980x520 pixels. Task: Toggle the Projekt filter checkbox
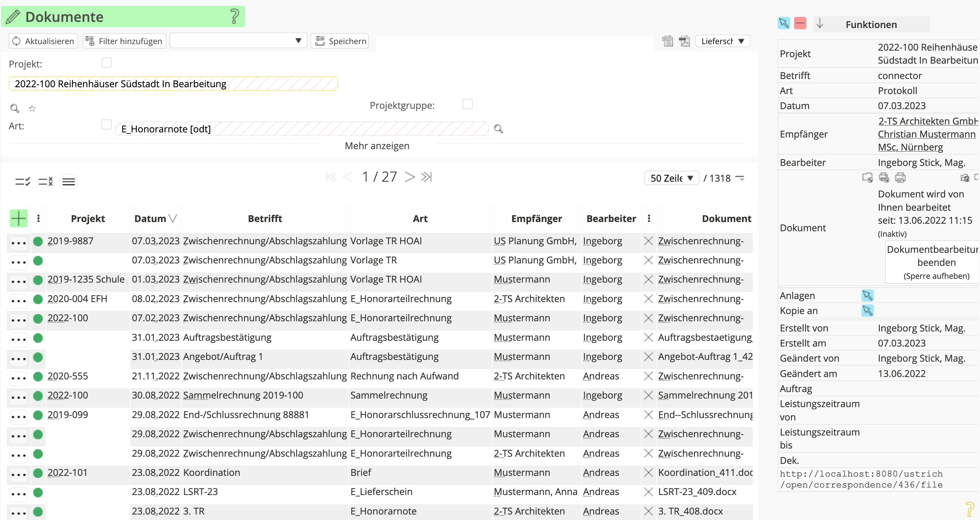click(107, 63)
